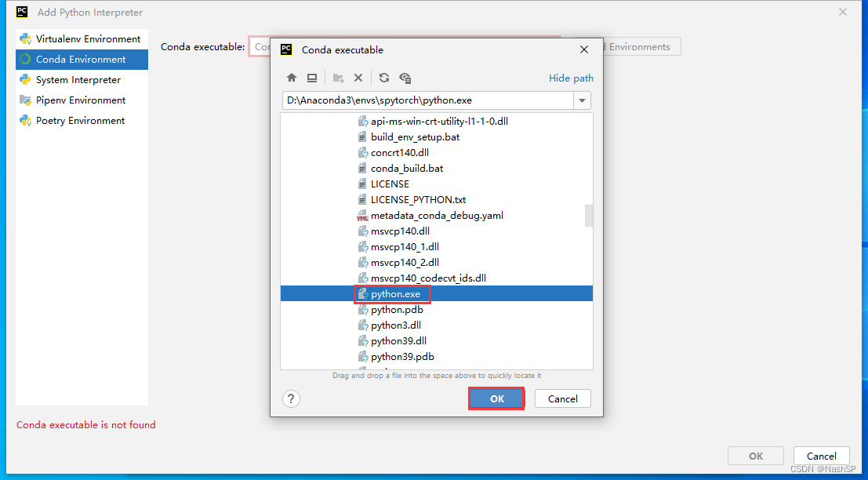
Task: Select msvcp140_1.dll file
Action: pyautogui.click(x=405, y=247)
